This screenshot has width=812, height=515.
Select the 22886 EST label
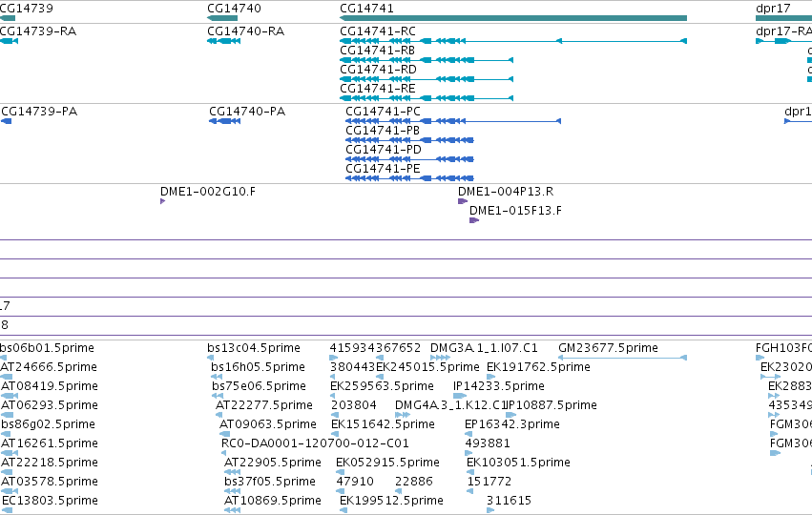[414, 482]
